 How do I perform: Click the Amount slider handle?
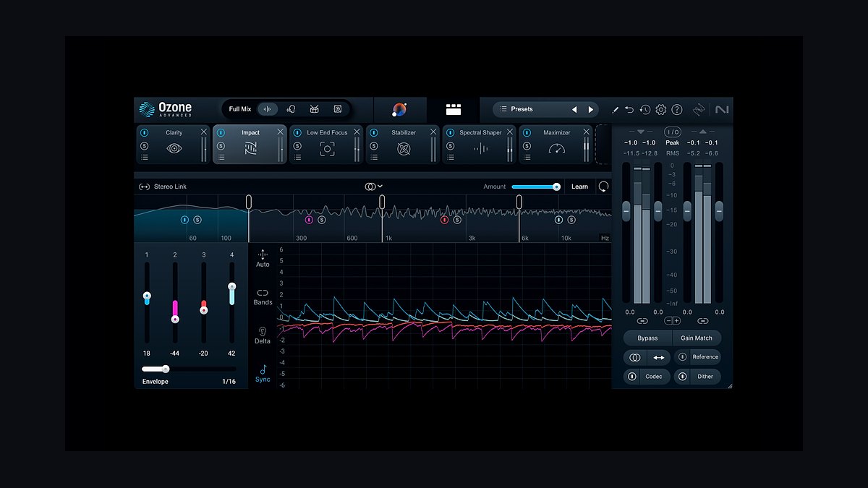[x=556, y=187]
